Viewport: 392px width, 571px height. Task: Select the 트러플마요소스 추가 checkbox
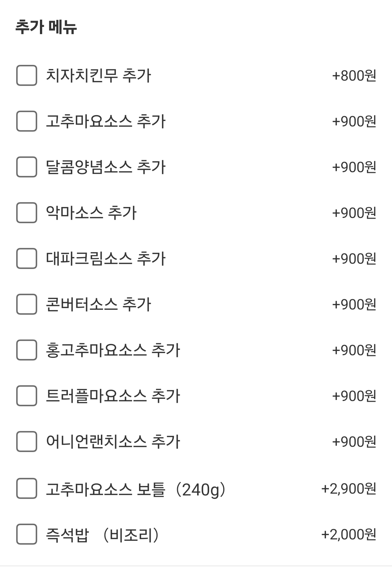[x=26, y=396]
